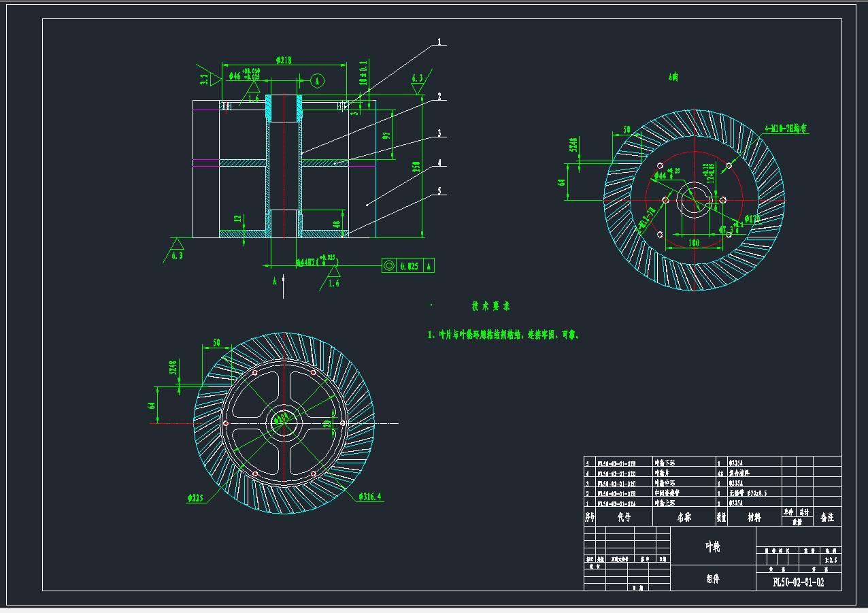Select the Φ44H7 bore dimension text
Image resolution: width=868 pixels, height=613 pixels.
pos(317,261)
